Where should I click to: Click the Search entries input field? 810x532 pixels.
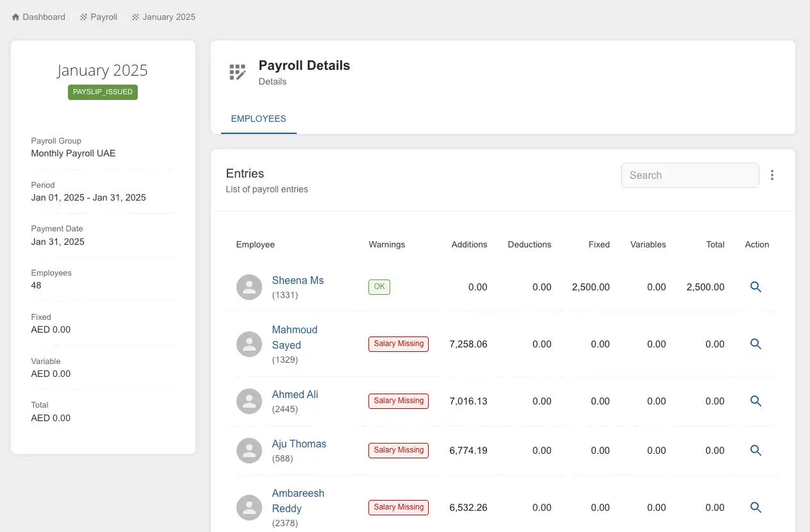[690, 175]
